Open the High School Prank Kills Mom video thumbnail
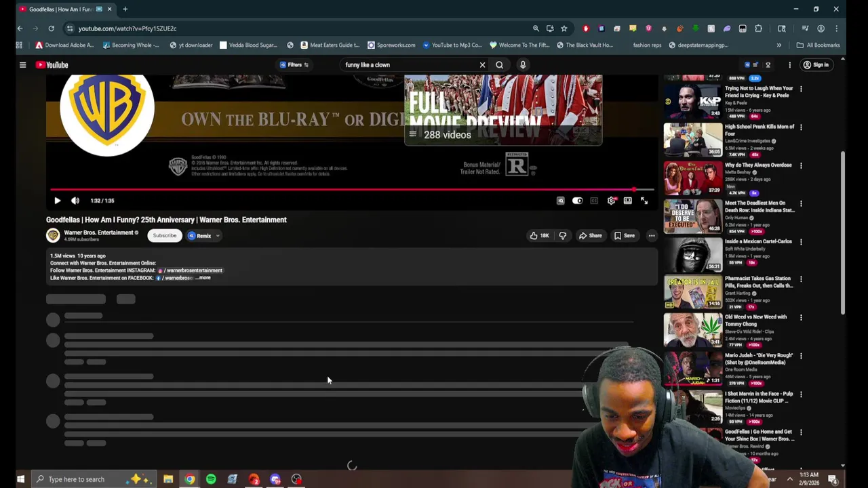The height and width of the screenshot is (488, 868). [693, 139]
